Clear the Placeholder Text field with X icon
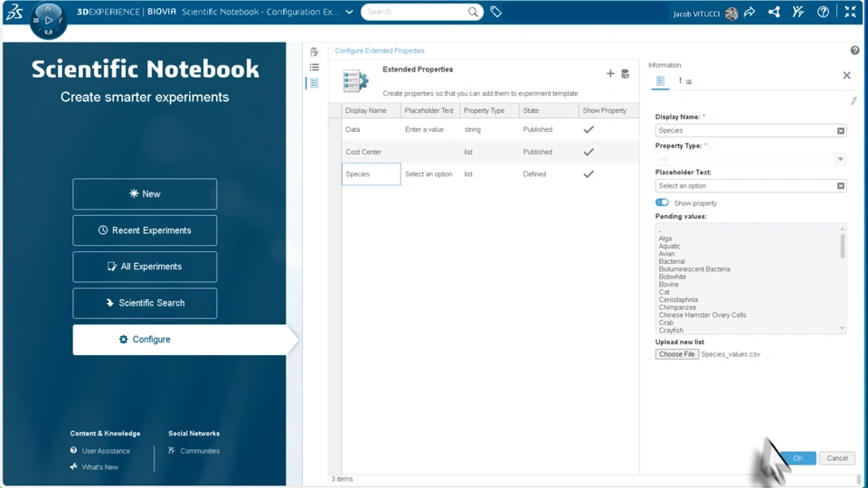The height and width of the screenshot is (488, 868). 840,186
